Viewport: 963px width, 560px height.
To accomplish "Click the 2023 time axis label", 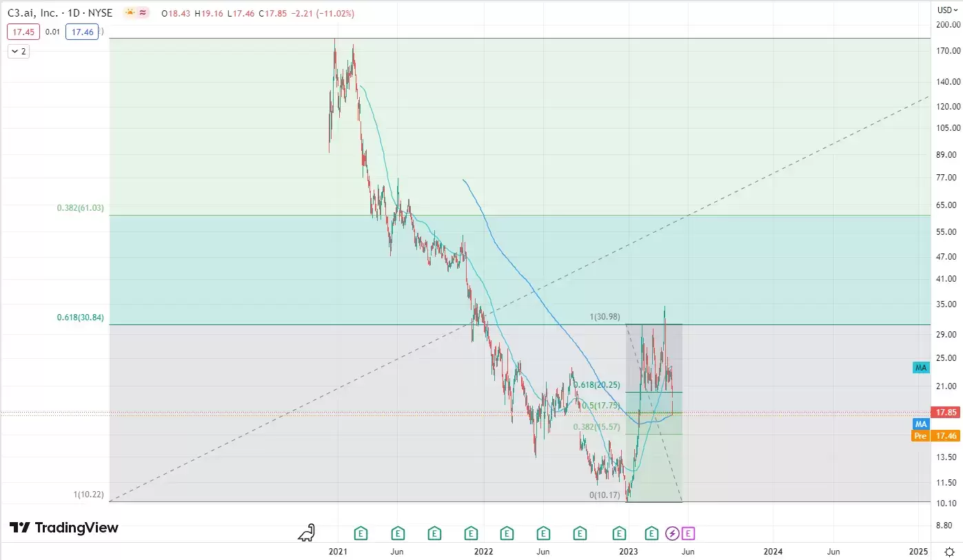I will click(628, 552).
